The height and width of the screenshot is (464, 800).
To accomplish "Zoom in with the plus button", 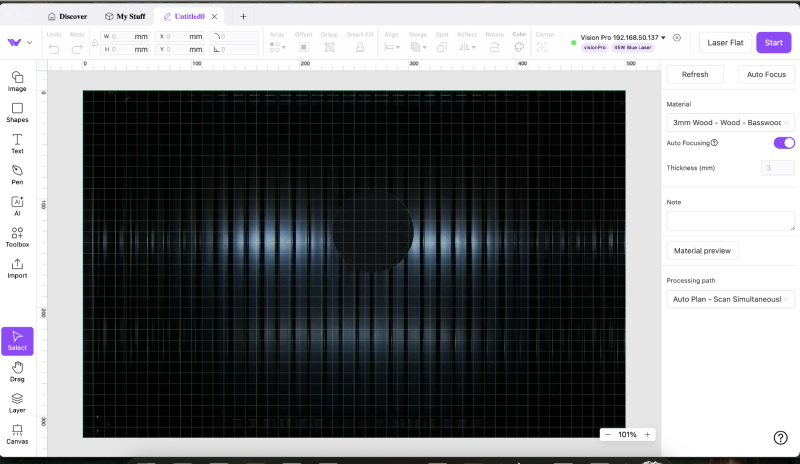I will 647,434.
